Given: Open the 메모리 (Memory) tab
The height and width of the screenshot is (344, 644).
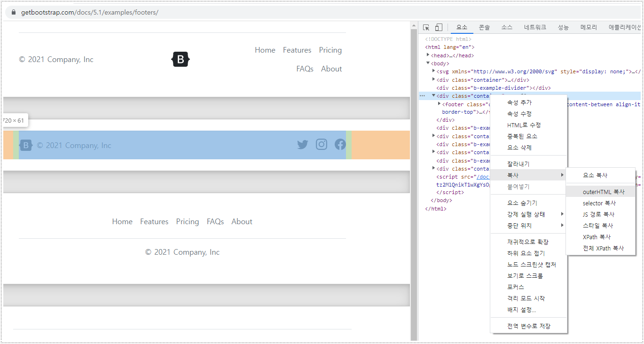Looking at the screenshot, I should pos(589,27).
